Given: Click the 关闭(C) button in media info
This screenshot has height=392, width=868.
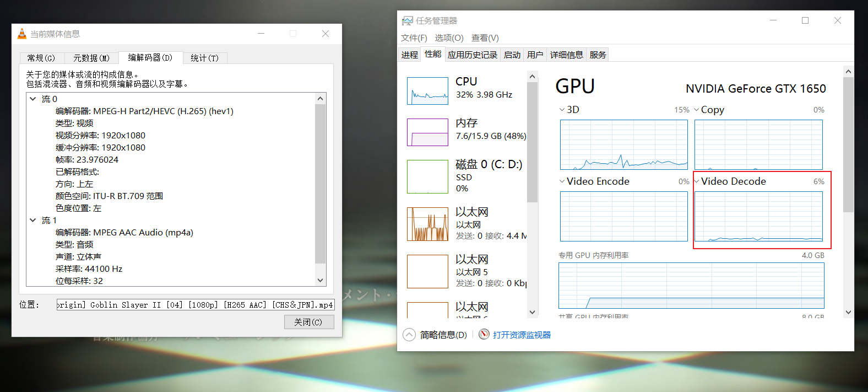Looking at the screenshot, I should [309, 322].
